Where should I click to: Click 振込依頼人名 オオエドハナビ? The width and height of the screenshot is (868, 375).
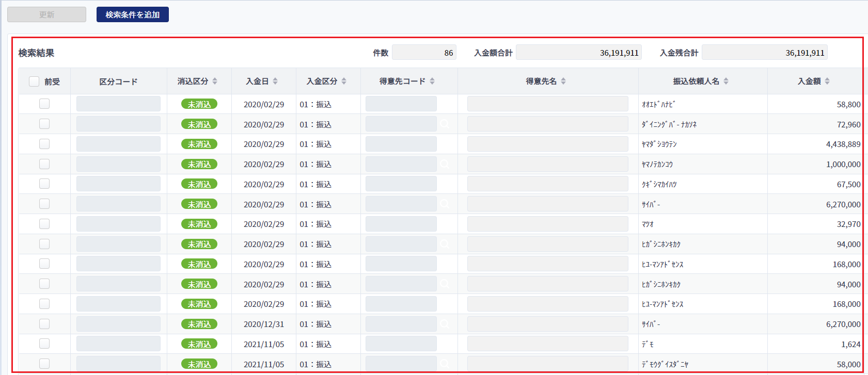(x=658, y=104)
